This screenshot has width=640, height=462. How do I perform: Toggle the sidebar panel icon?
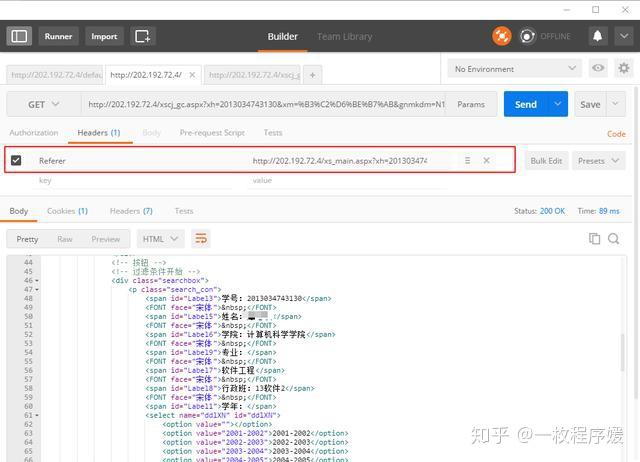coord(19,36)
